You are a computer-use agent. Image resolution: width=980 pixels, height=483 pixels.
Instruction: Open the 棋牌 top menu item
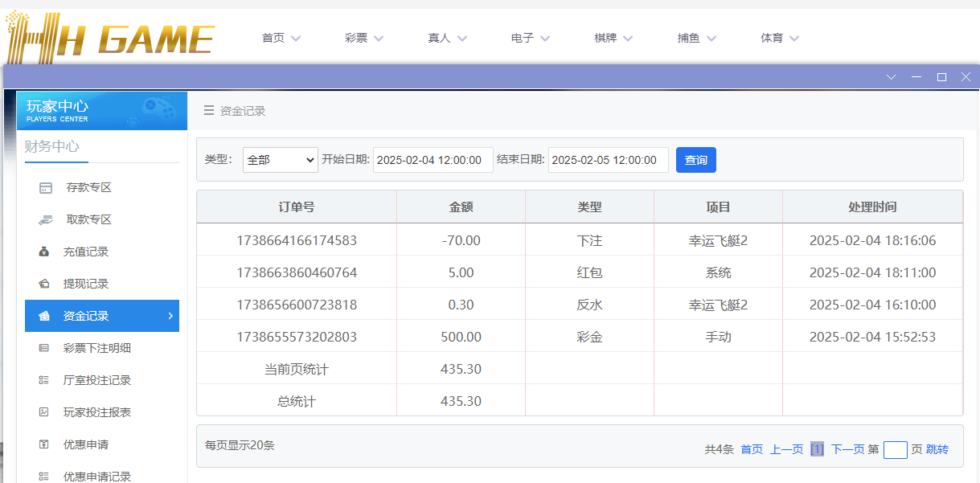click(x=613, y=37)
